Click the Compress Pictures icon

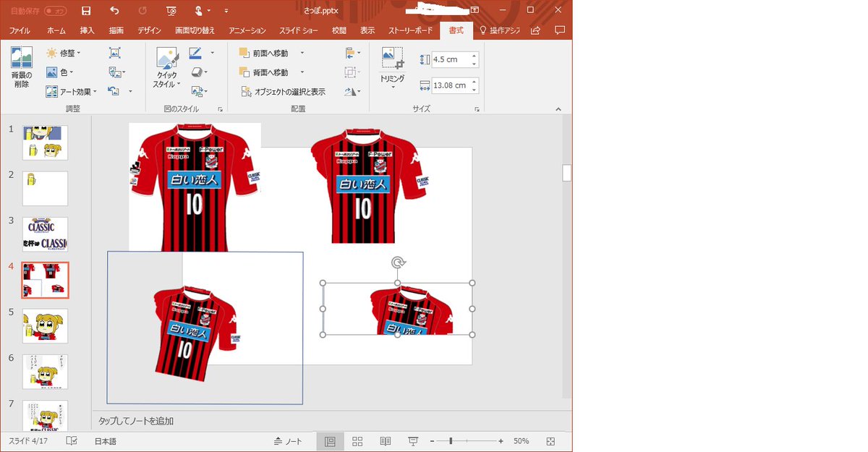(x=114, y=53)
